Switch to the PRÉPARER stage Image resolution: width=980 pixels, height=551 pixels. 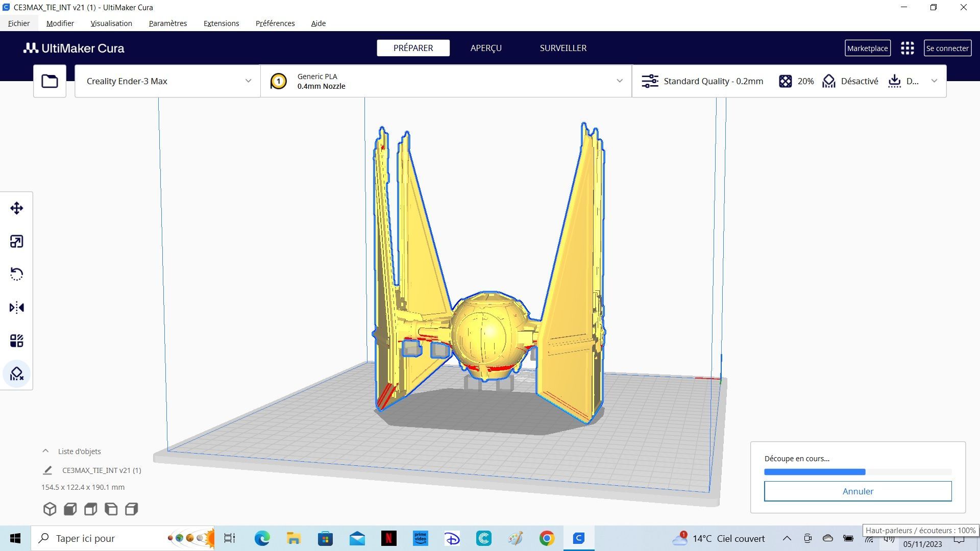pos(413,48)
